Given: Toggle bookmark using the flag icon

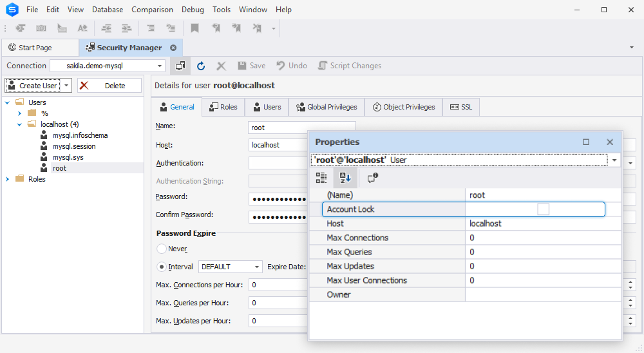Looking at the screenshot, I should (x=194, y=28).
